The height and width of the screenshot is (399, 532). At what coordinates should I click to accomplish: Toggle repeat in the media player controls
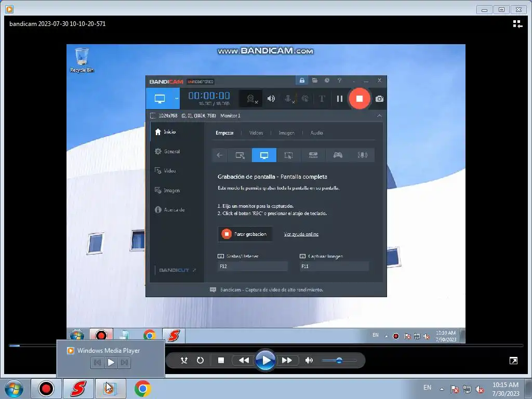pos(200,361)
